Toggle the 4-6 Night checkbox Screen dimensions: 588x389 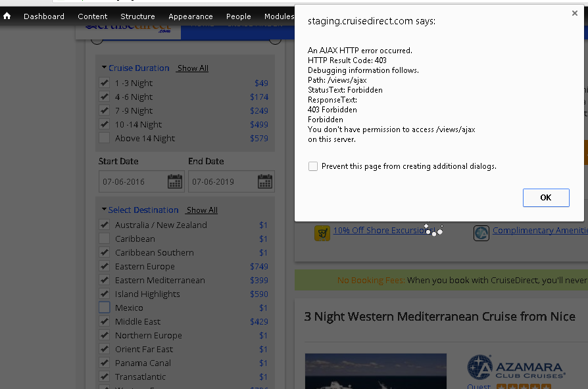click(105, 97)
